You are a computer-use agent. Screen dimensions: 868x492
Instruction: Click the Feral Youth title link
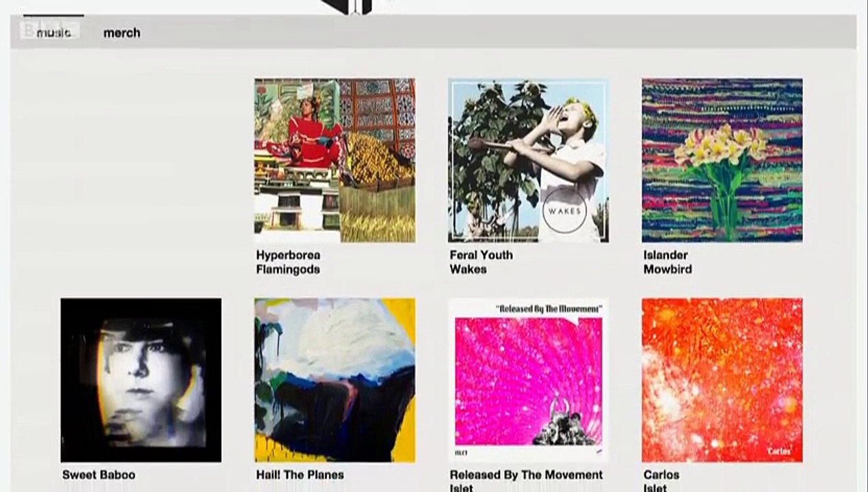[x=481, y=255]
